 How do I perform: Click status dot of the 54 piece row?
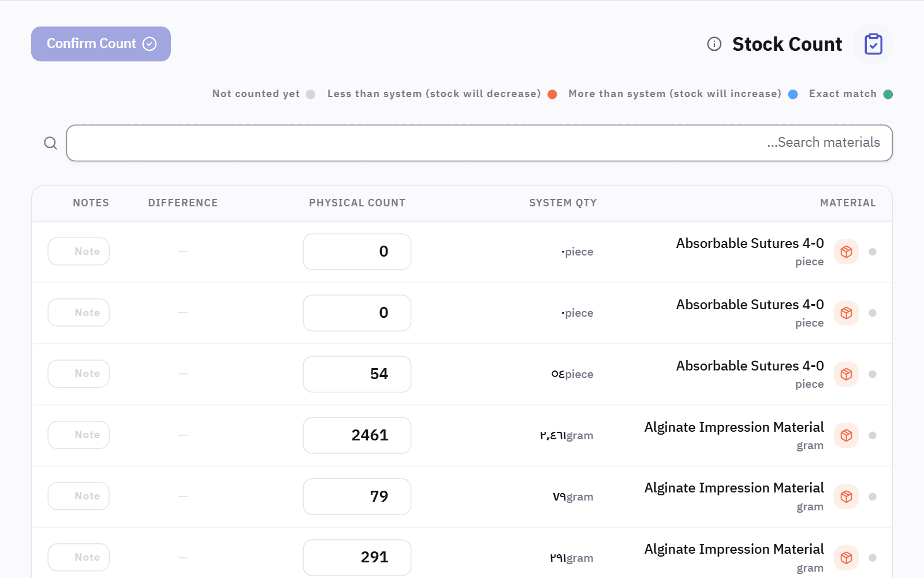click(x=873, y=374)
